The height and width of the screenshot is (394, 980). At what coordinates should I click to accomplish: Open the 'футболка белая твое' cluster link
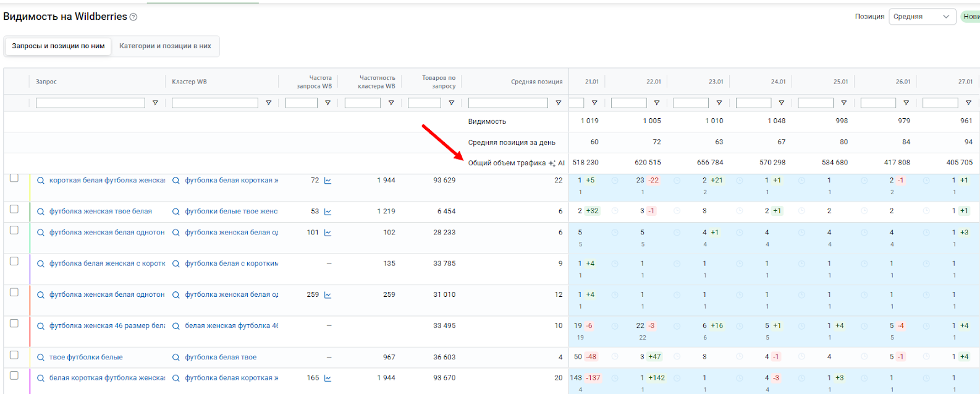[x=221, y=358]
